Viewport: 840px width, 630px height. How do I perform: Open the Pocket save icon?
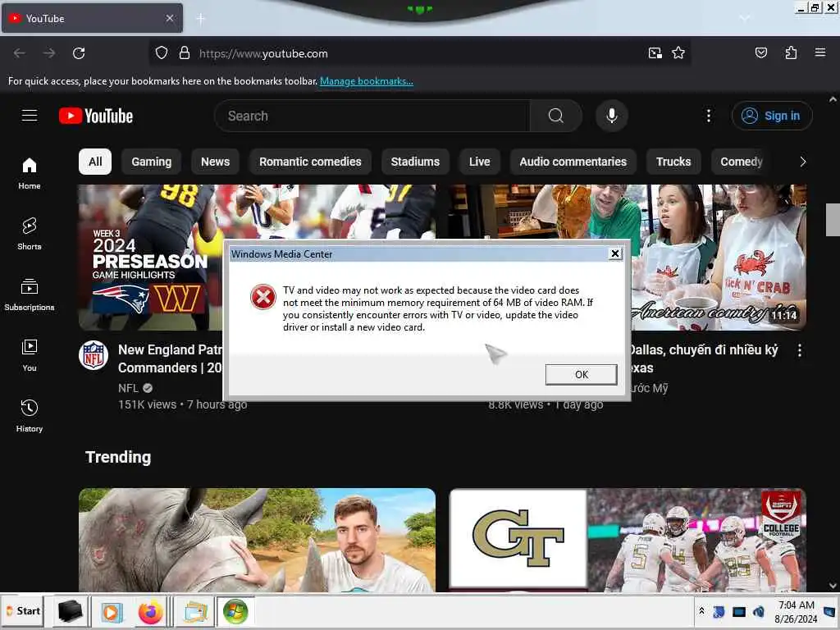click(x=760, y=53)
